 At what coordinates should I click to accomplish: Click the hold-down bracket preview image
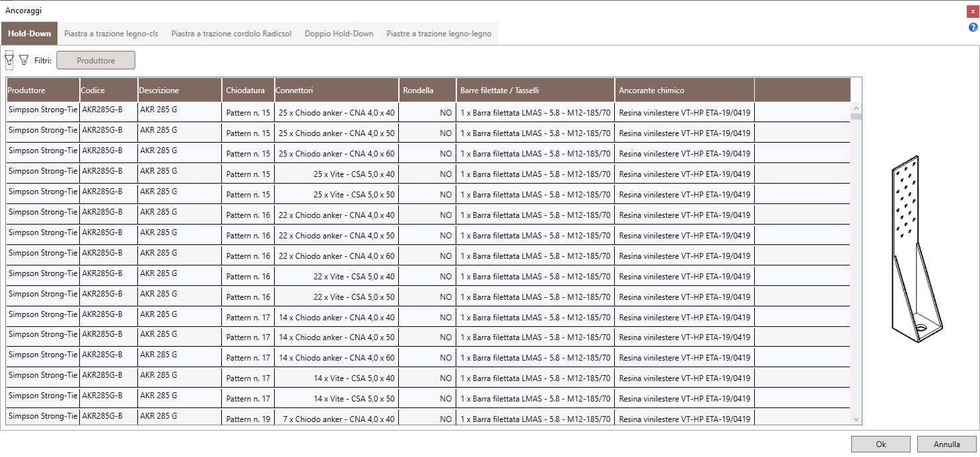(917, 250)
